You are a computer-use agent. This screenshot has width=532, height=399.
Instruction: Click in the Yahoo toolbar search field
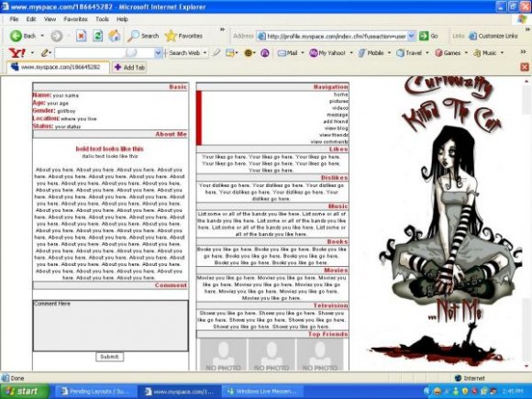(105, 52)
